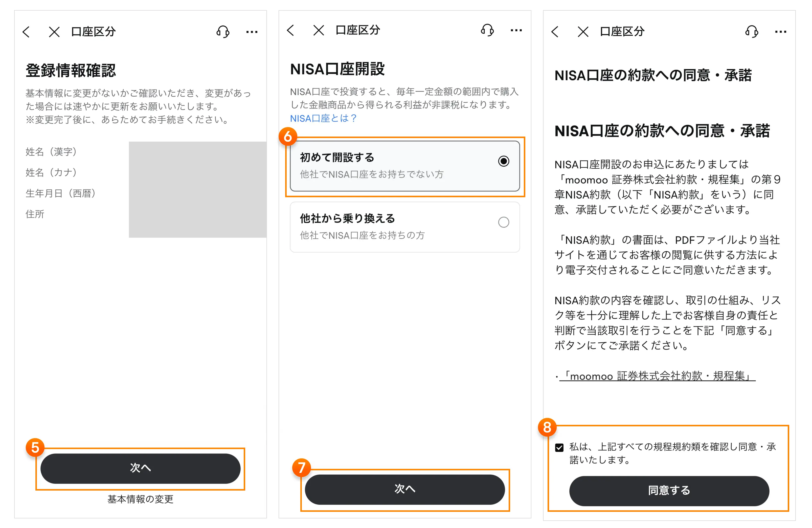The image size is (812, 528).
Task: Close the 登録情報確認 flow with the X icon
Action: (x=54, y=31)
